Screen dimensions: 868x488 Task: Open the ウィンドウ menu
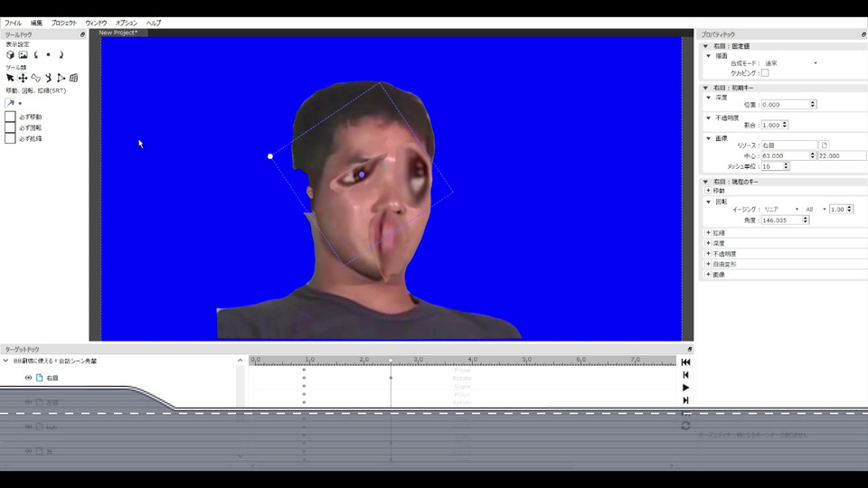[x=96, y=23]
